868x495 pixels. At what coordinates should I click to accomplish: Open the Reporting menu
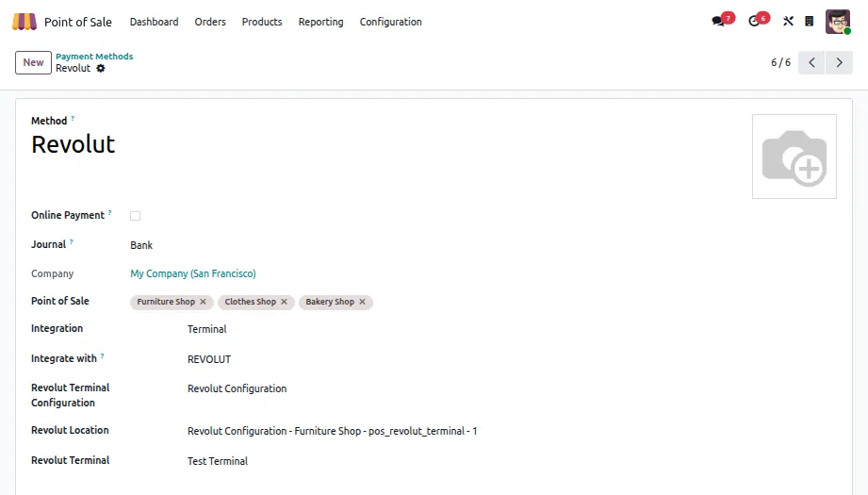point(321,22)
